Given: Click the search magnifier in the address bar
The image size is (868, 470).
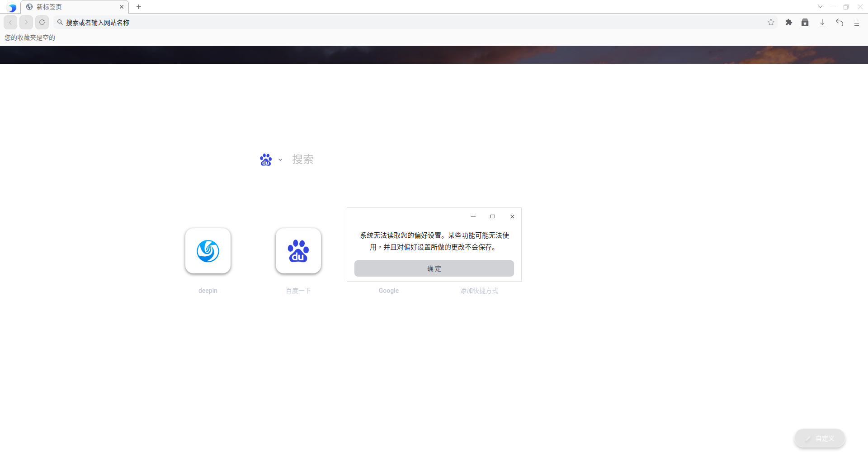Looking at the screenshot, I should click(x=60, y=22).
